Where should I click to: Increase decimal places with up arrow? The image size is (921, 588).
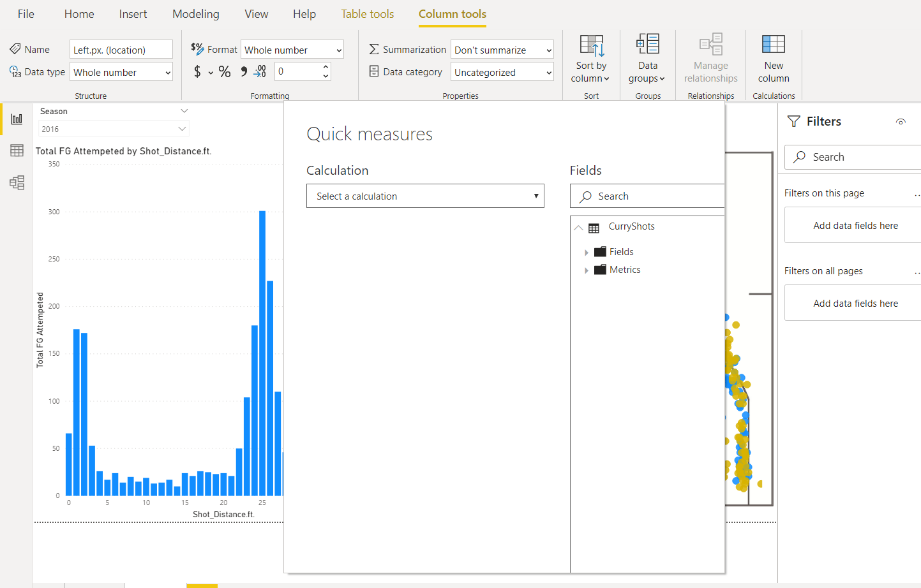(x=326, y=66)
